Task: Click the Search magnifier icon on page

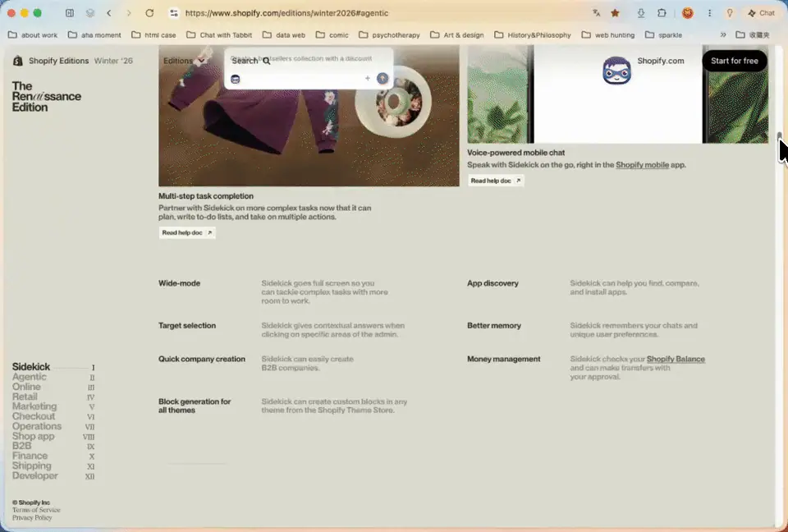Action: 266,61
